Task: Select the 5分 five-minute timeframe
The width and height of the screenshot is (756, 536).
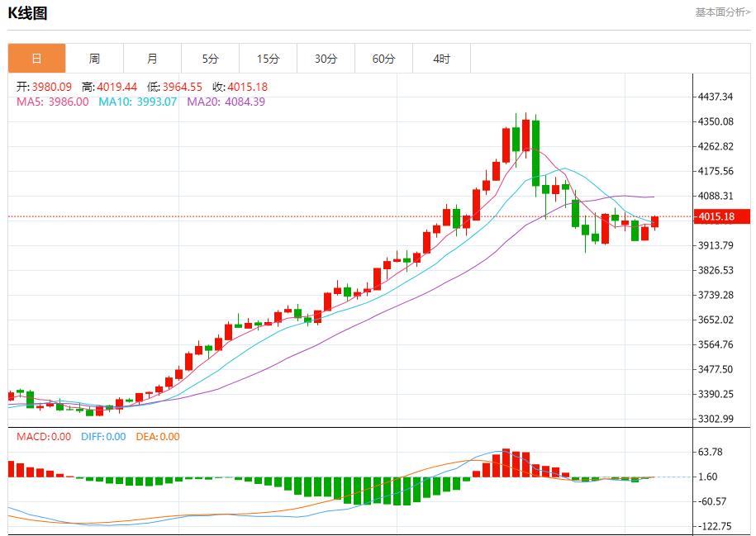Action: pyautogui.click(x=210, y=58)
